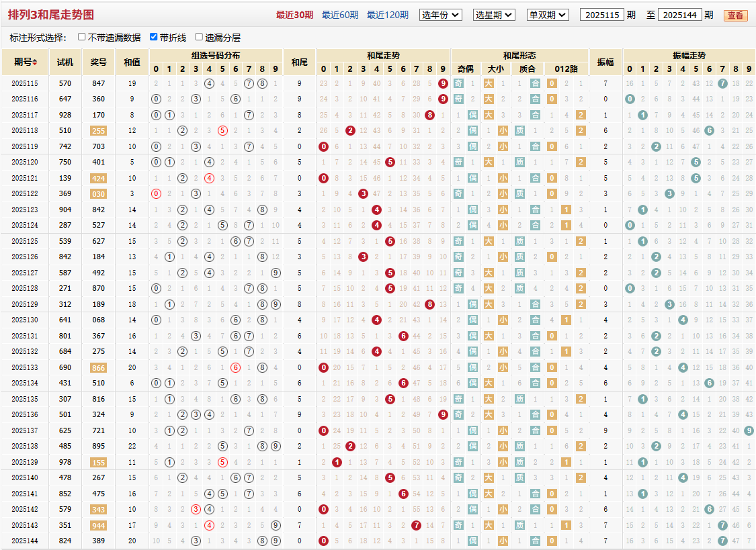This screenshot has height=550, width=756.
Task: Click red ball 1 in row 2025139
Action: tap(337, 462)
